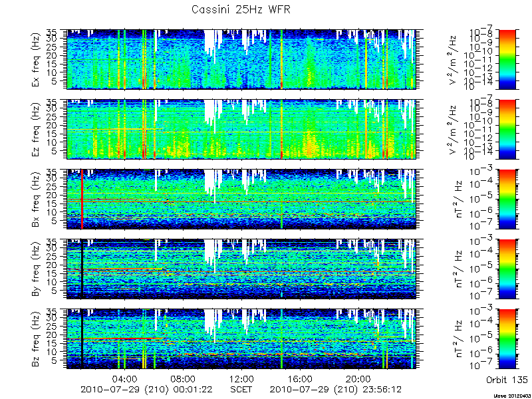The height and width of the screenshot is (399, 532).
Task: Click the 04:00 time axis label
Action: pyautogui.click(x=125, y=379)
